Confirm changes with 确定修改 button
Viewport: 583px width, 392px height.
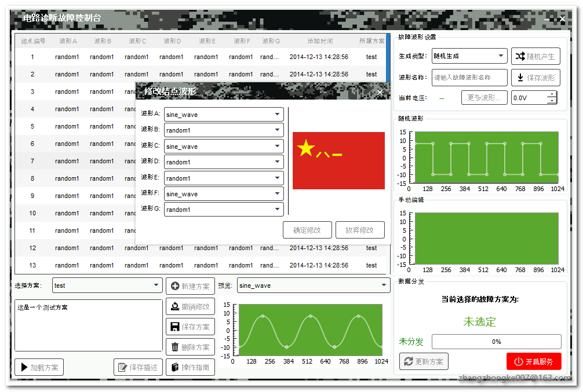(307, 230)
